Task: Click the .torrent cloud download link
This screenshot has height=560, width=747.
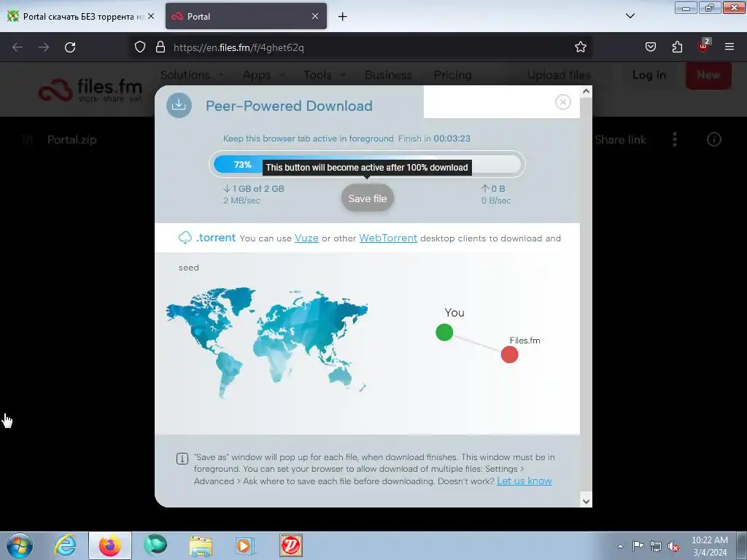Action: (x=207, y=238)
